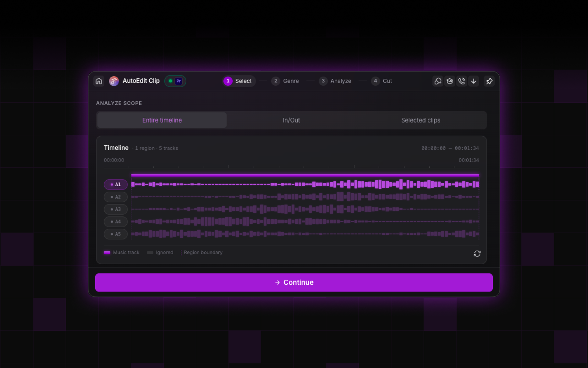
Task: Open the tutorials graduation cap icon
Action: click(450, 81)
